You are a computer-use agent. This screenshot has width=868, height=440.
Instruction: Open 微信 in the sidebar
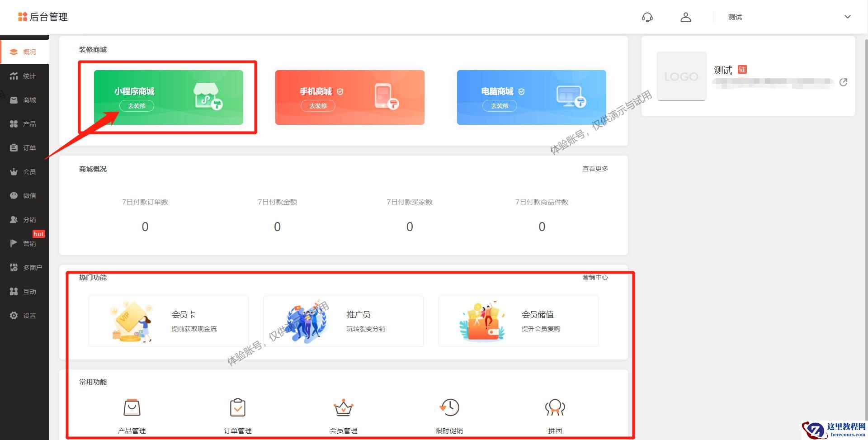pos(24,196)
